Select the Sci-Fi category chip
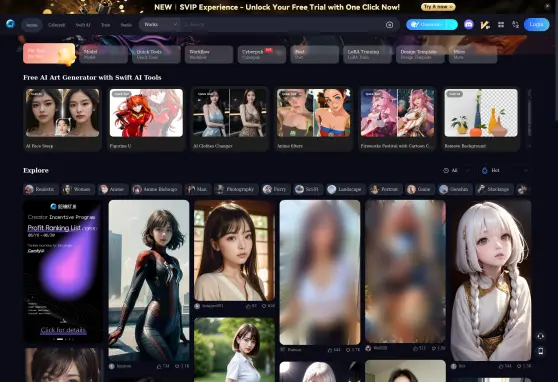Screen dimensions: 558x382 tap(307, 189)
